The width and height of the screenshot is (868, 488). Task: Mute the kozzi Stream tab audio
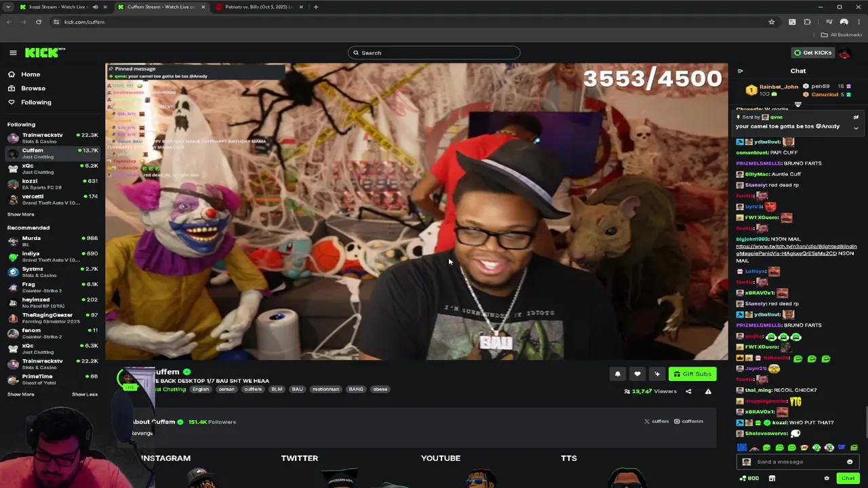[x=95, y=7]
